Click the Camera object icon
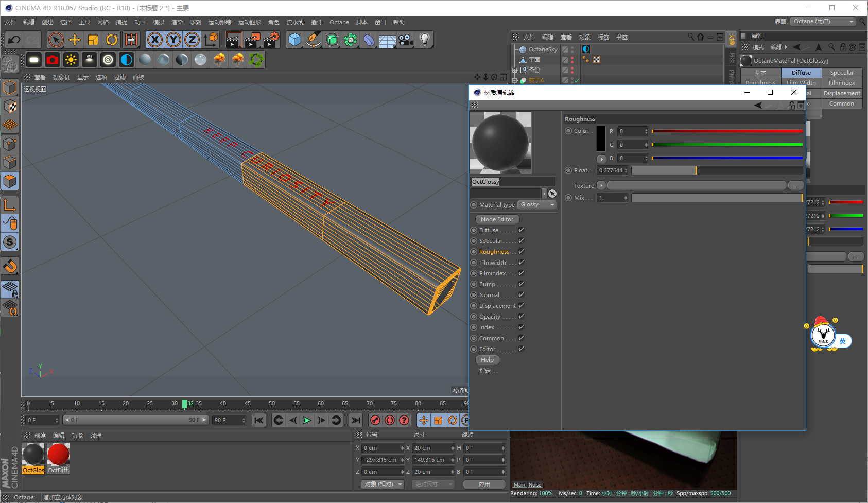The height and width of the screenshot is (503, 868). pos(406,40)
